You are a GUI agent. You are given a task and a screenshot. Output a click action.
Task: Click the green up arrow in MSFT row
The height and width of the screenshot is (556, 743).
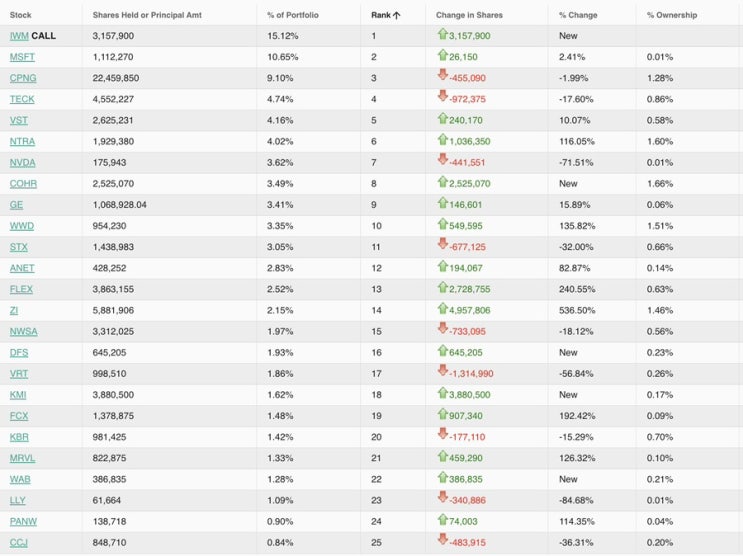442,56
